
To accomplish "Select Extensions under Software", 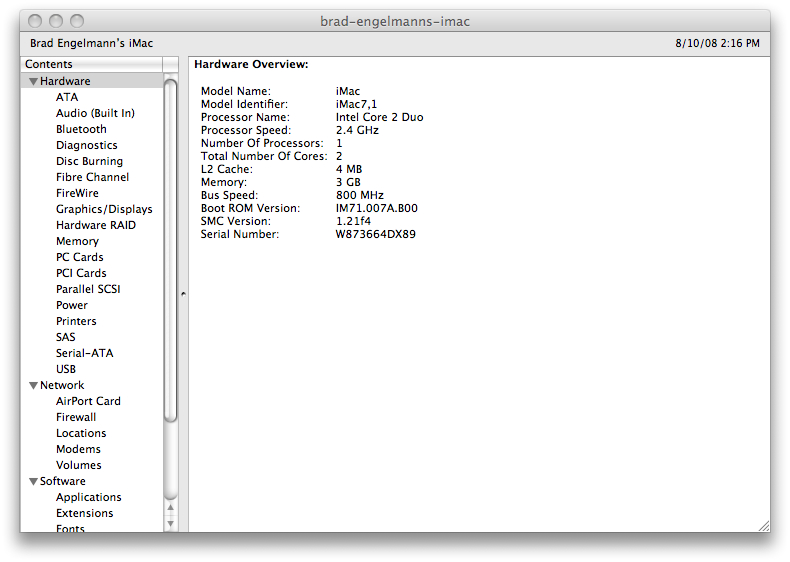I will pyautogui.click(x=85, y=513).
